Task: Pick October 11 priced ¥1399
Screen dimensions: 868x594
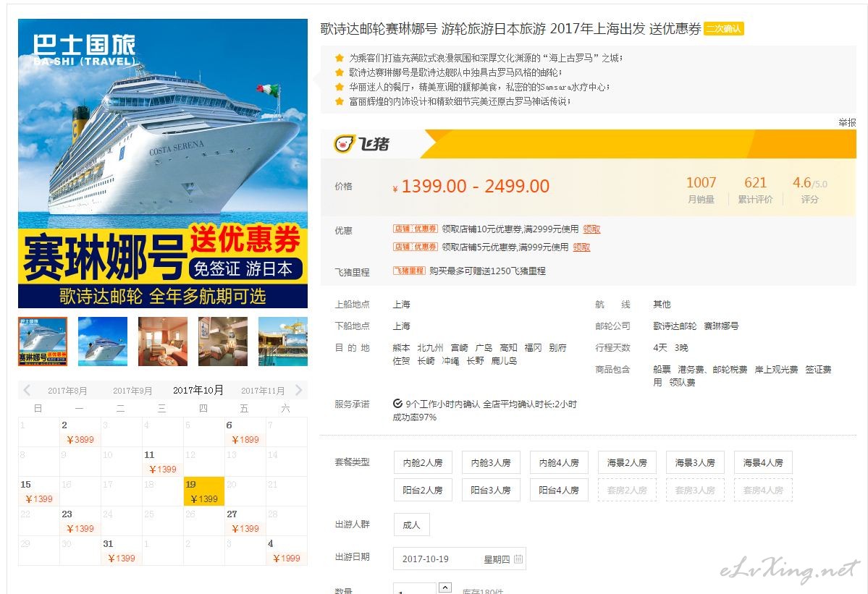Action: 163,462
